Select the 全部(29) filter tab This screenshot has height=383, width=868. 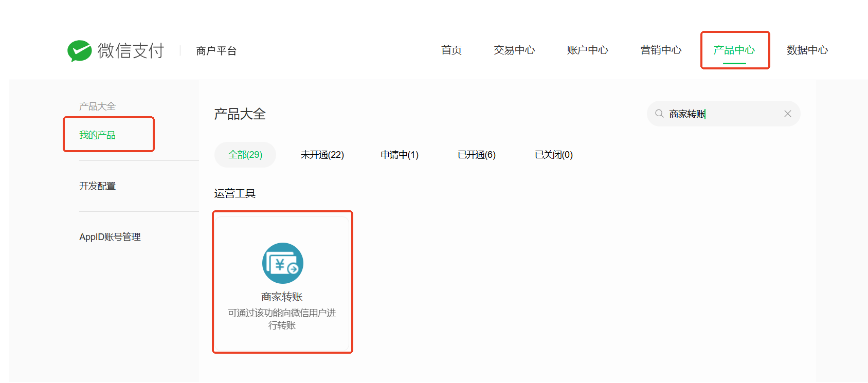coord(245,155)
